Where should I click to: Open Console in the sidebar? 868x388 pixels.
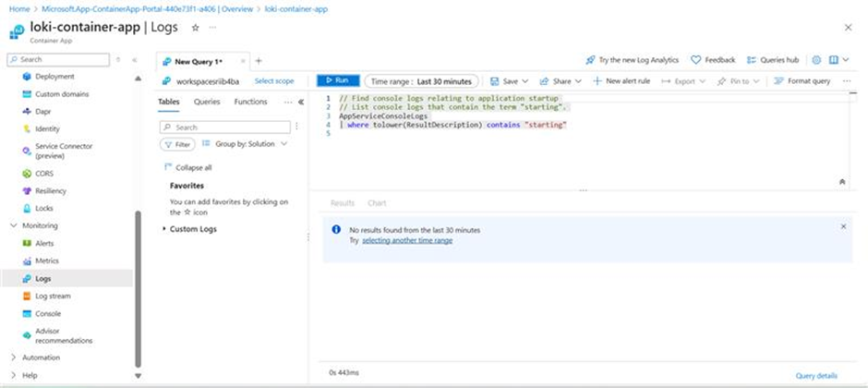pos(48,313)
